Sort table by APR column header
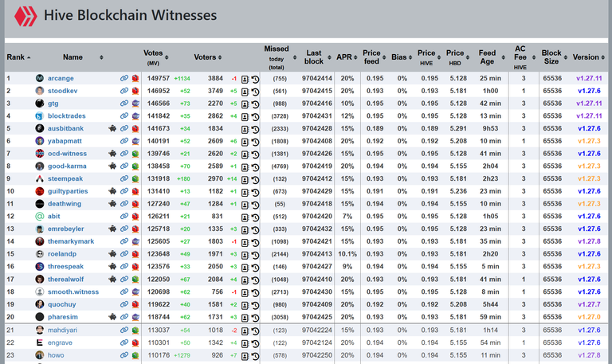Image resolution: width=612 pixels, height=364 pixels. 347,57
